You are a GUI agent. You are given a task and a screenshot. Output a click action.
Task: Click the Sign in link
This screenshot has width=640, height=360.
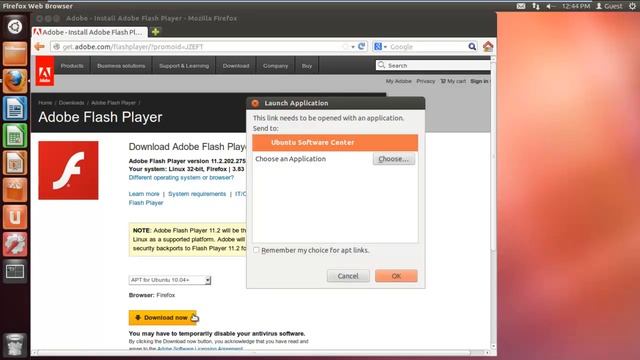coord(479,81)
